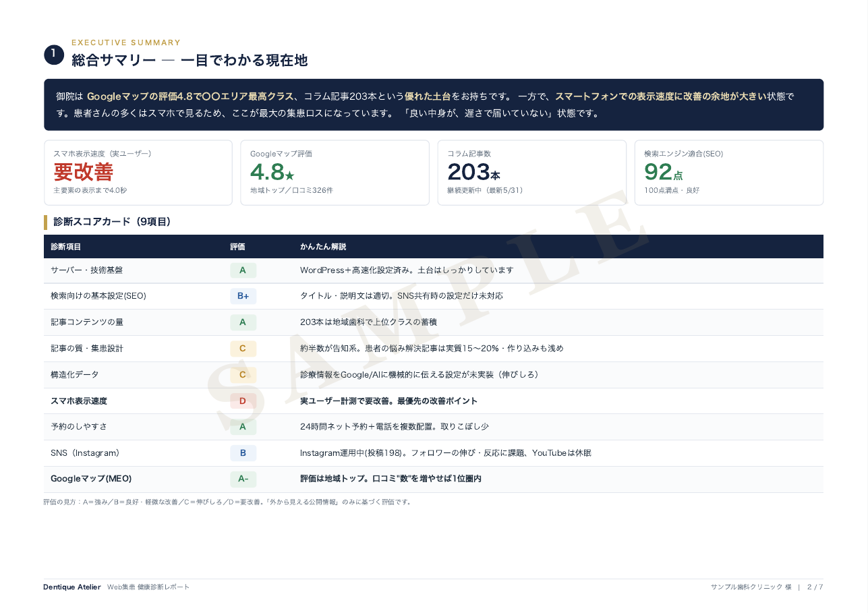Viewport: 868px width, 613px height.
Task: Click the A grade badge for 予約のしやすさ
Action: 243,427
